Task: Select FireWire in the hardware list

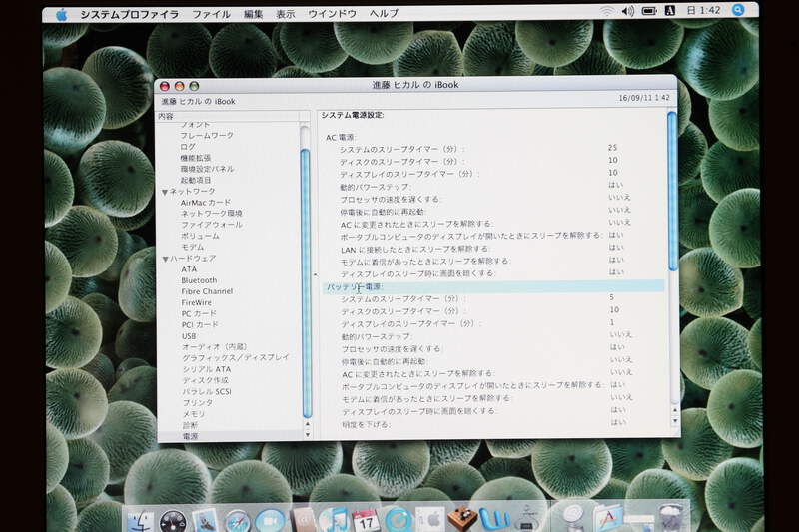Action: click(197, 302)
